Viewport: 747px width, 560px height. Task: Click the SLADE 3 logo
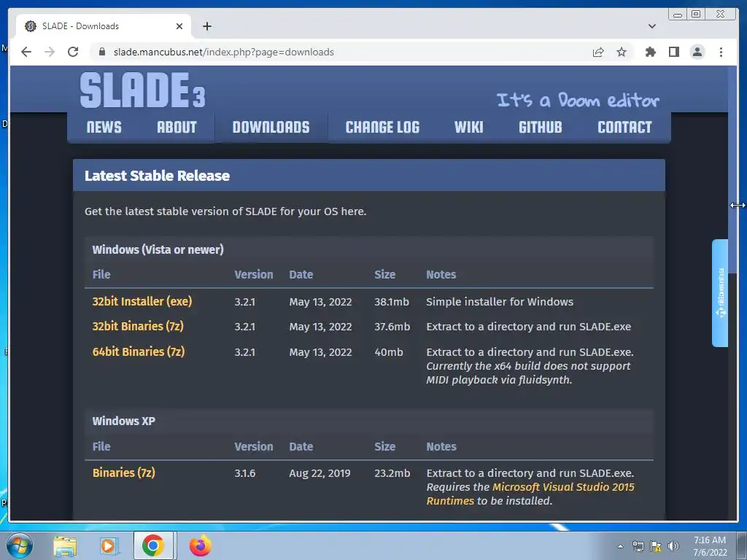point(142,90)
